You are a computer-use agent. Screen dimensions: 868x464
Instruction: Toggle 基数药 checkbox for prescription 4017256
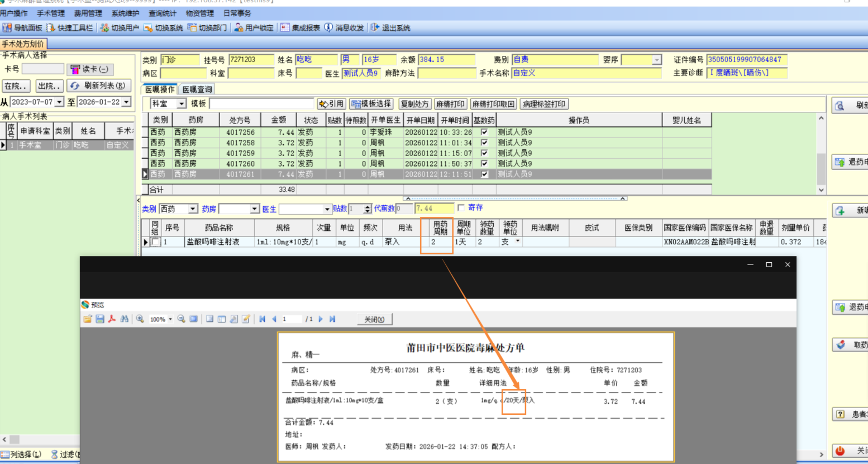point(484,132)
